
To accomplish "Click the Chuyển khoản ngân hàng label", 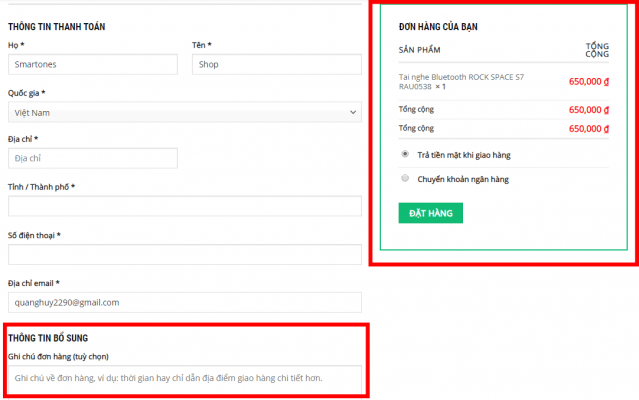I will (463, 179).
